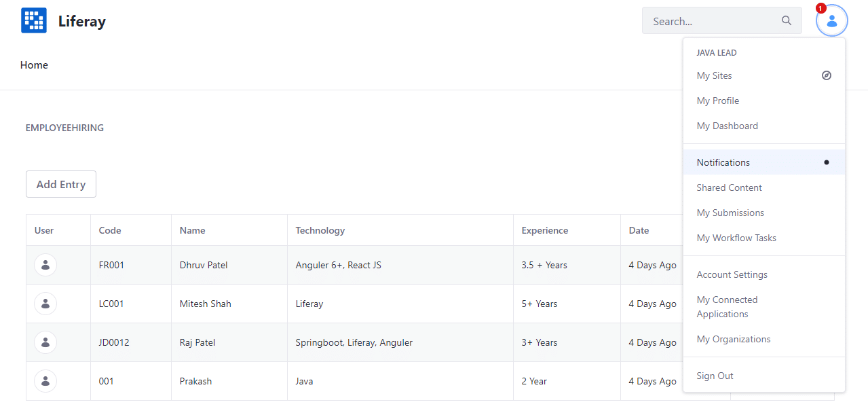Click the user avatar in Mitesh Shah row
This screenshot has height=415, width=868.
click(x=45, y=304)
